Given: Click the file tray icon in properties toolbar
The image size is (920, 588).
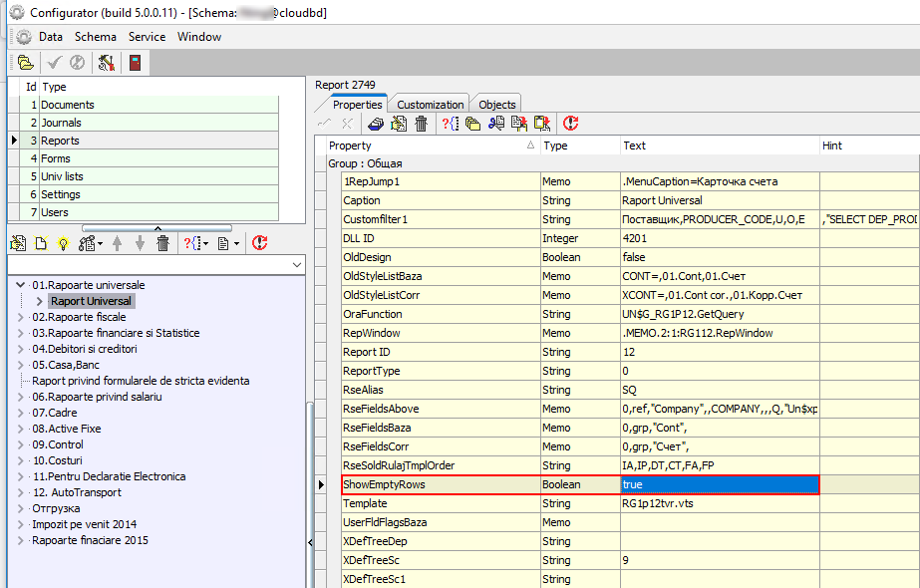Looking at the screenshot, I should click(376, 124).
